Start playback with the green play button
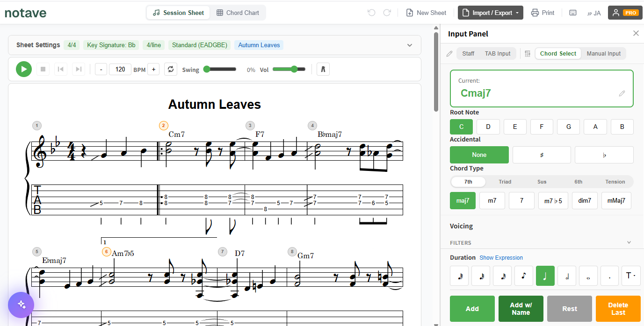 (23, 69)
